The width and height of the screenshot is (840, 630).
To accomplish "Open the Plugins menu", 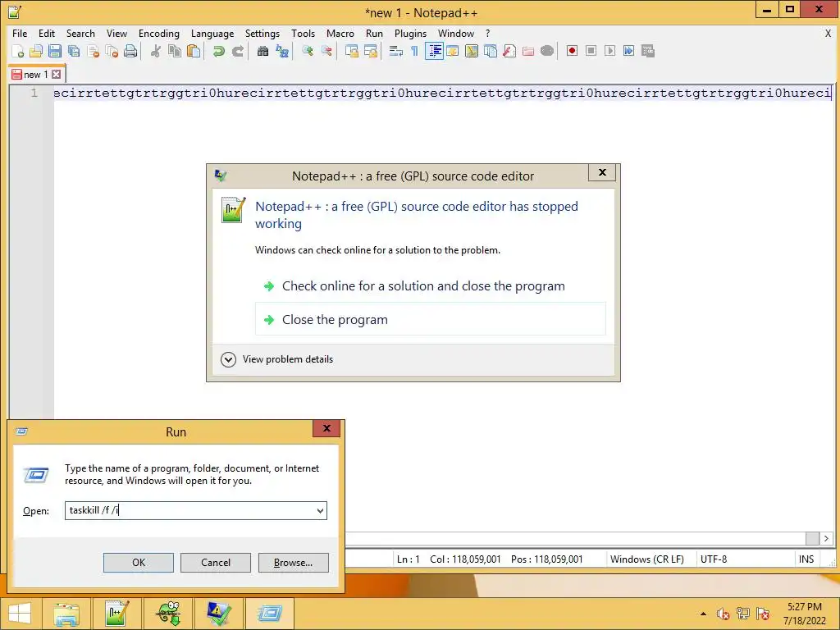I will (x=410, y=33).
